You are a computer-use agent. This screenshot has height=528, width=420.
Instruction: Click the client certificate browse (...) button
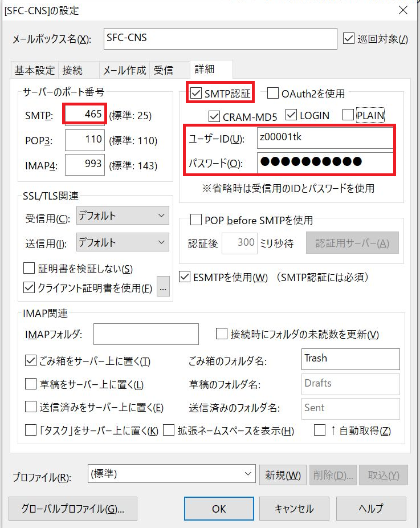point(164,288)
